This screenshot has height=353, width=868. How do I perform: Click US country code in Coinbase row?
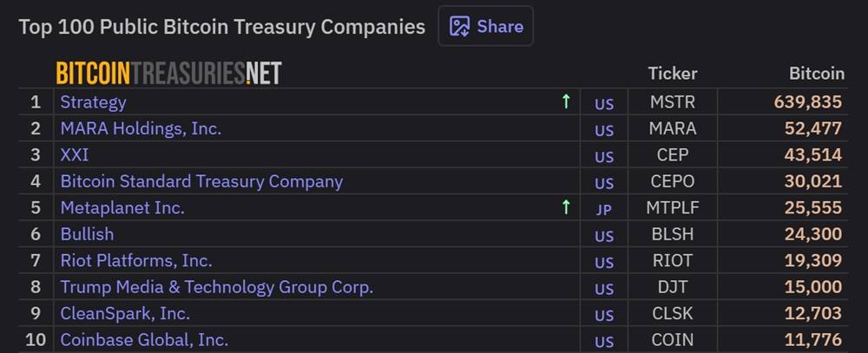tap(604, 341)
